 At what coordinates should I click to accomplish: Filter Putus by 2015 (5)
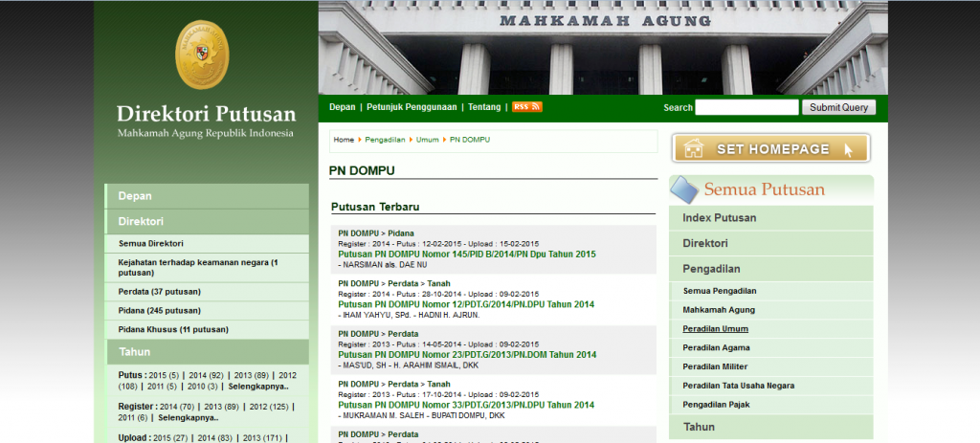click(x=164, y=375)
